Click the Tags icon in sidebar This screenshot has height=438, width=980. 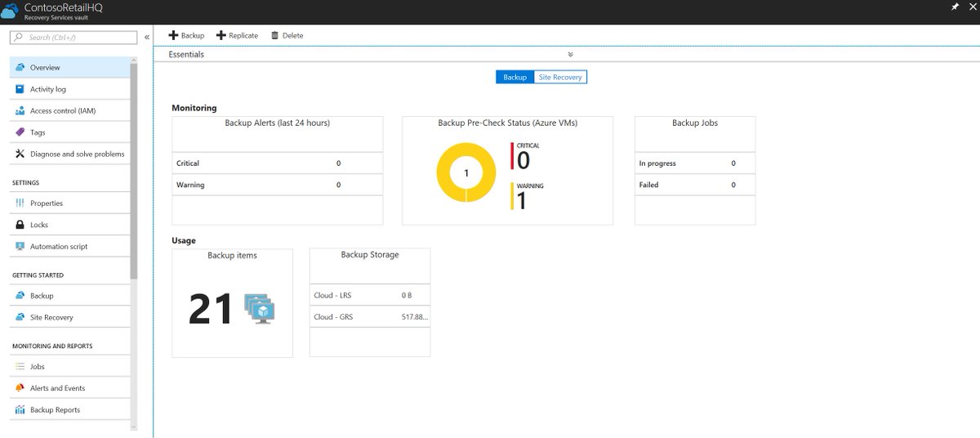(x=20, y=132)
